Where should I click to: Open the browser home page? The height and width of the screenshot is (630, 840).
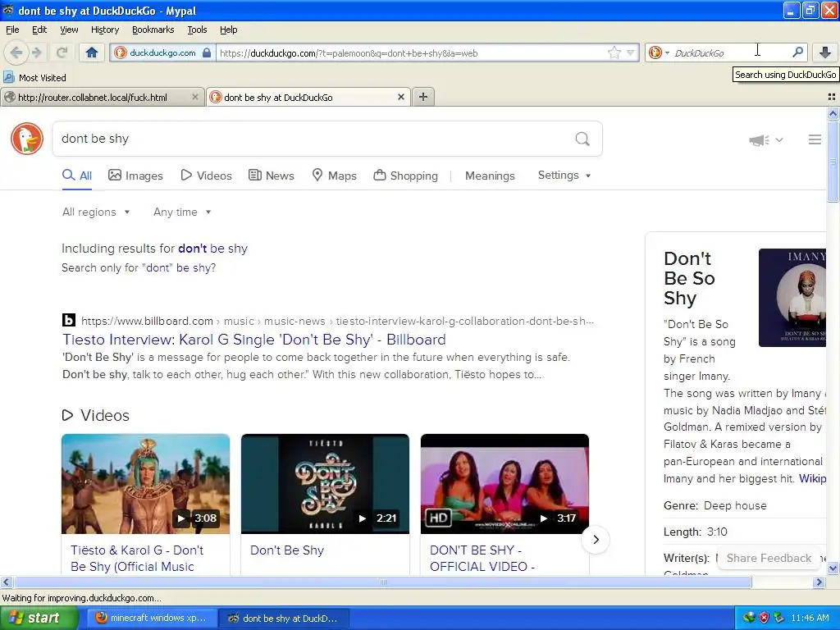point(92,52)
